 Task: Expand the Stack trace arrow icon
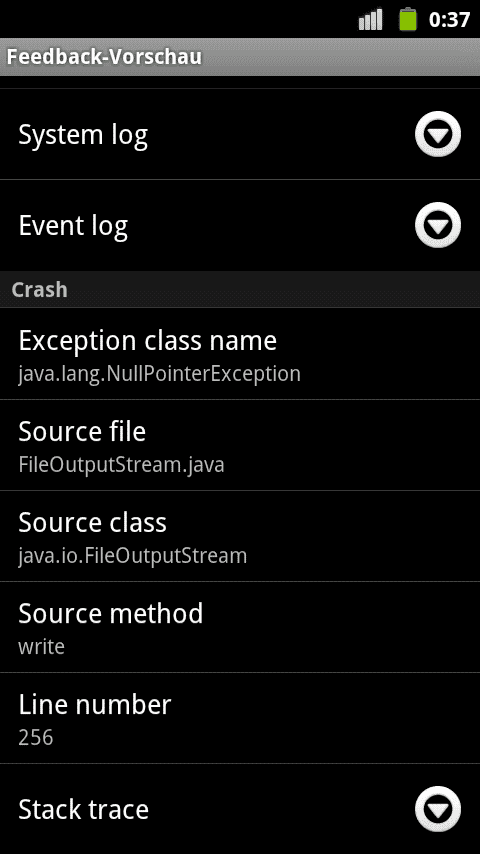(438, 809)
